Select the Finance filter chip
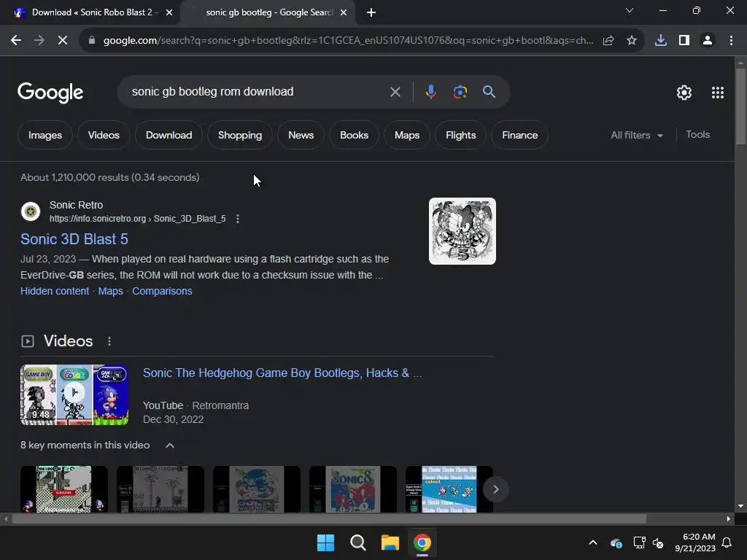The height and width of the screenshot is (560, 747). [x=519, y=135]
